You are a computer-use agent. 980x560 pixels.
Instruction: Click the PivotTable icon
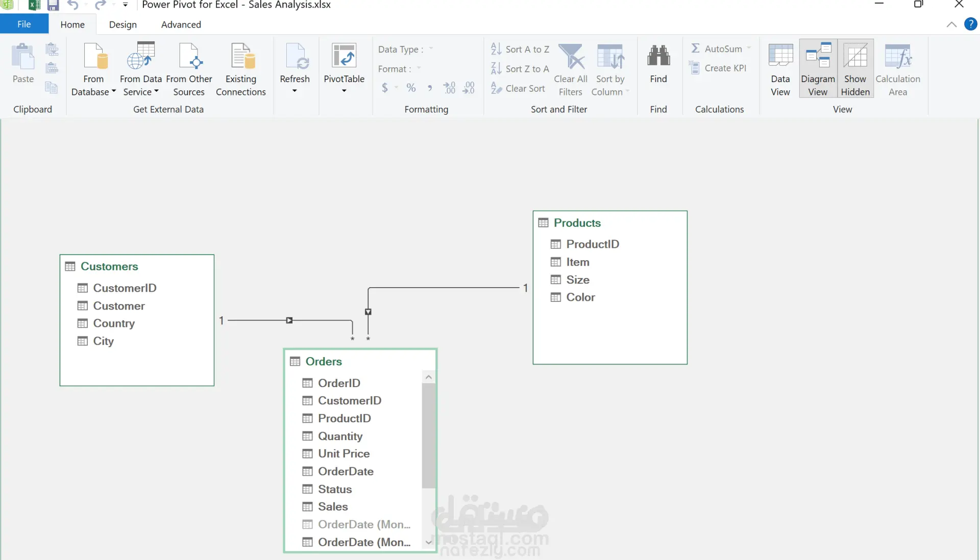point(344,56)
